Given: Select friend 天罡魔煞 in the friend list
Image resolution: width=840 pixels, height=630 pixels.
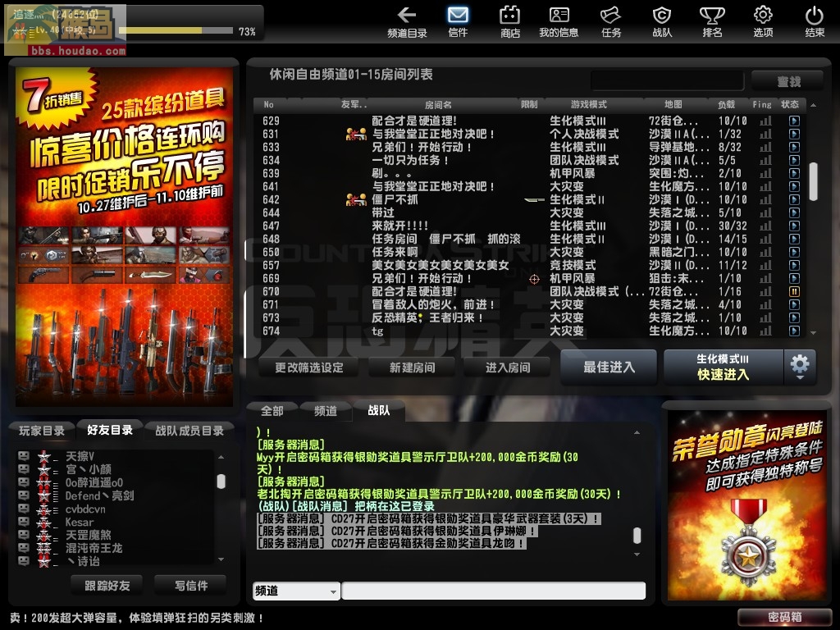Looking at the screenshot, I should [x=88, y=535].
